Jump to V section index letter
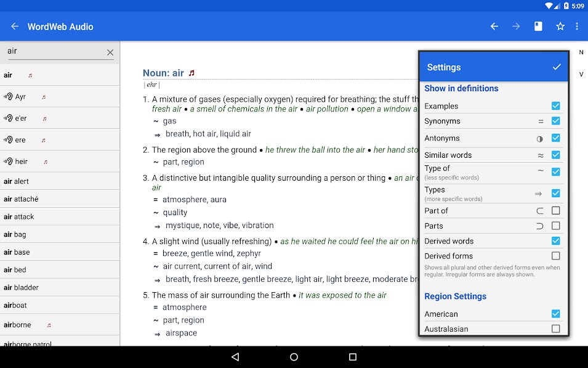 (x=581, y=74)
